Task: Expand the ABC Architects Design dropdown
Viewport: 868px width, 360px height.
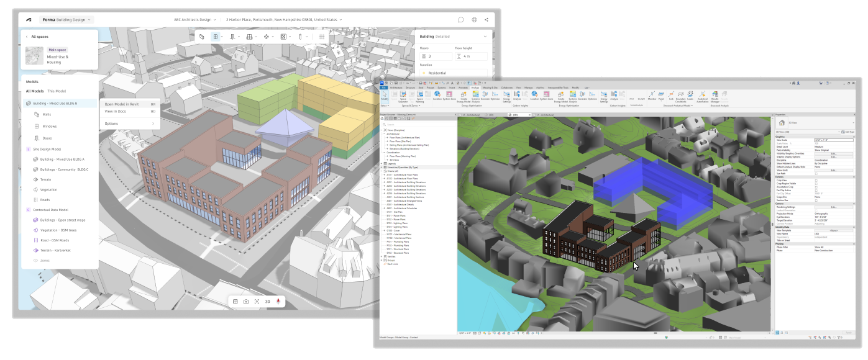Action: point(195,20)
